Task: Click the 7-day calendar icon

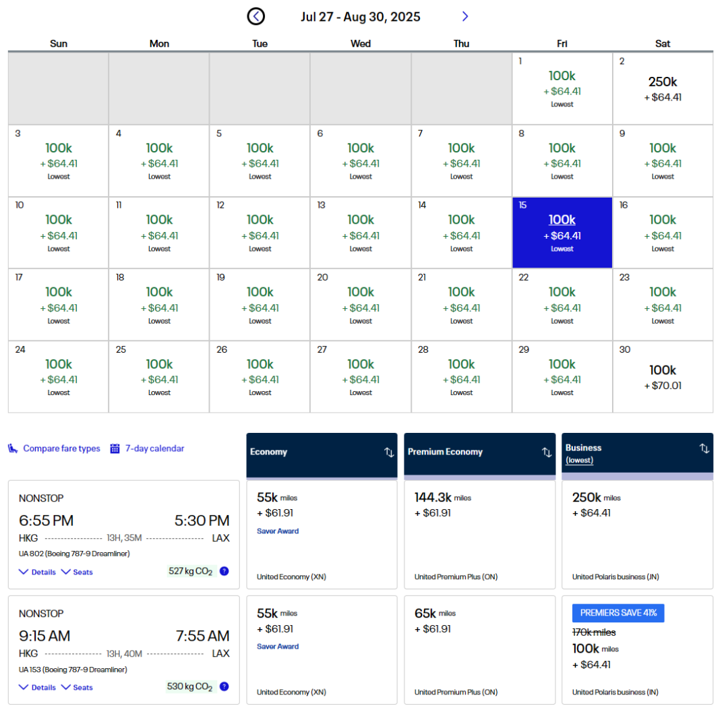Action: [115, 448]
